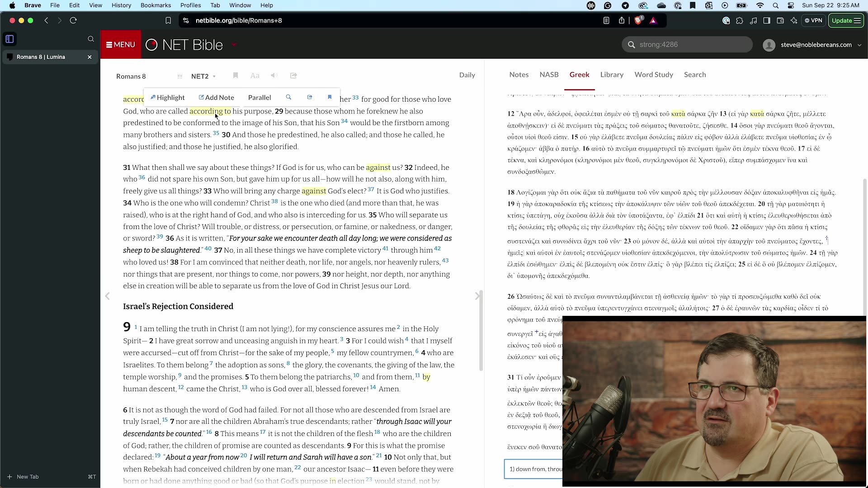Switch to the NASB tab

point(548,75)
